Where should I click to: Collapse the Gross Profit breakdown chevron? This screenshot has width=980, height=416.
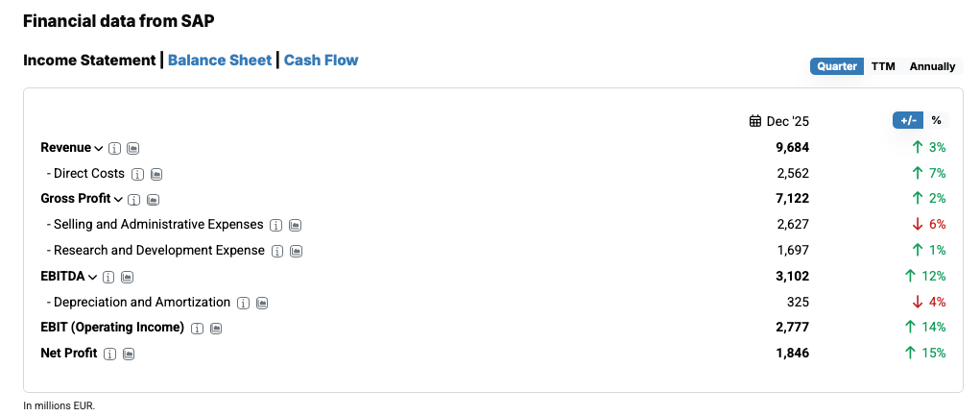coord(119,199)
